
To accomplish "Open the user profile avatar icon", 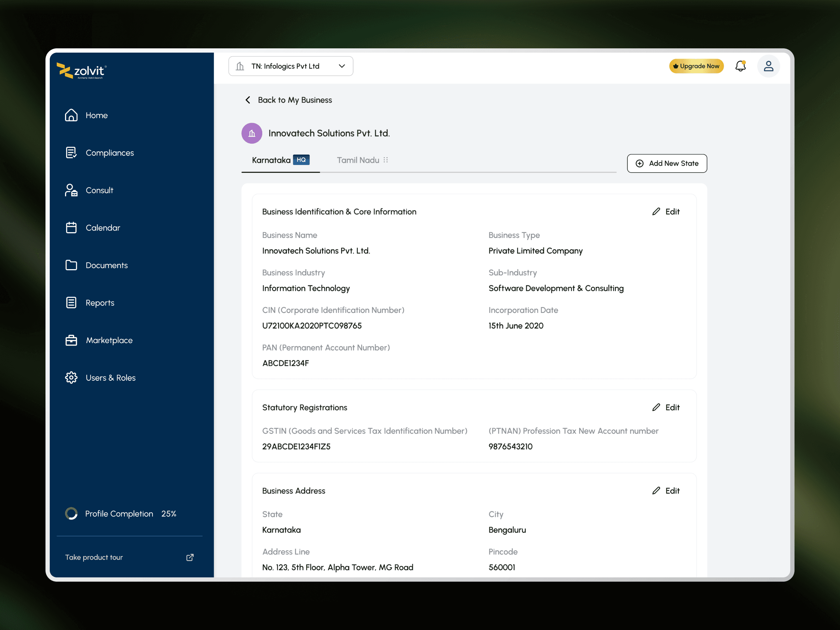I will coord(768,66).
